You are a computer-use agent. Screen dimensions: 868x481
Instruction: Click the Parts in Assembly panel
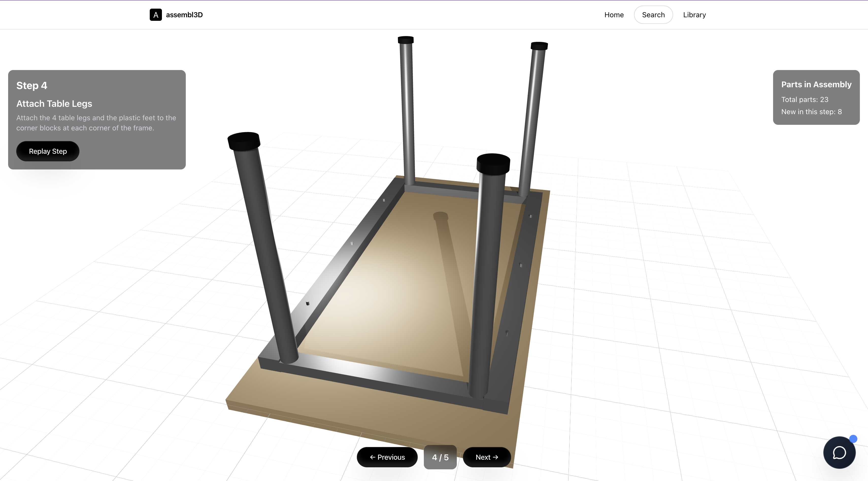point(816,98)
